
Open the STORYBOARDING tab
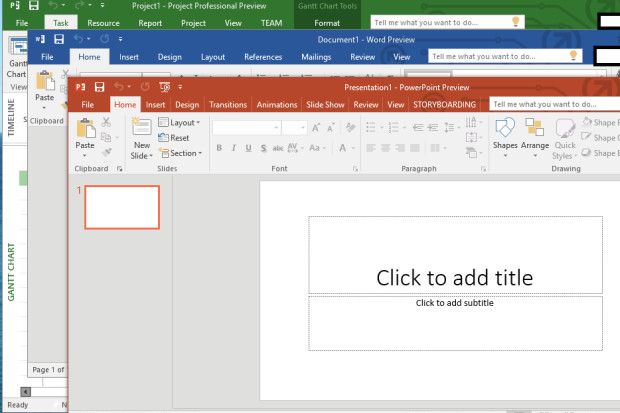[x=444, y=105]
